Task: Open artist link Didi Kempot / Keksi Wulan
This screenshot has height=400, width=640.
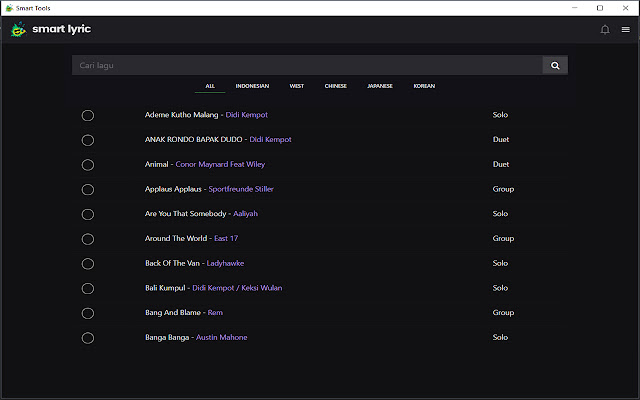Action: 237,288
